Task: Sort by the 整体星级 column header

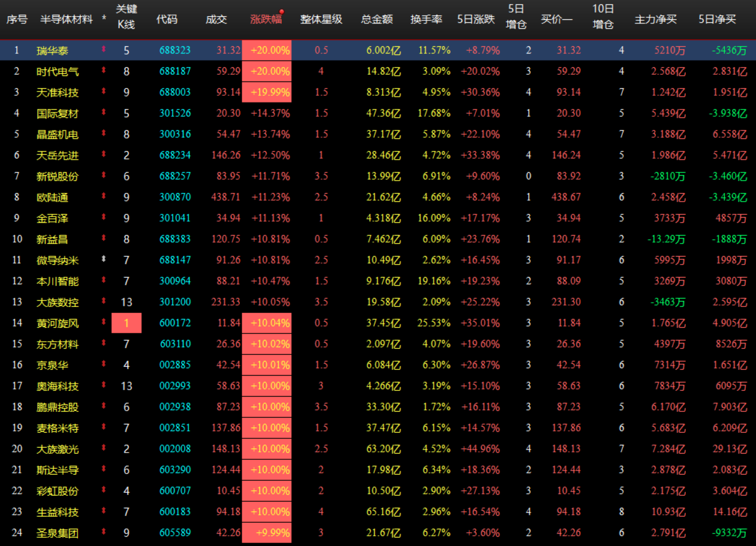Action: (321, 19)
